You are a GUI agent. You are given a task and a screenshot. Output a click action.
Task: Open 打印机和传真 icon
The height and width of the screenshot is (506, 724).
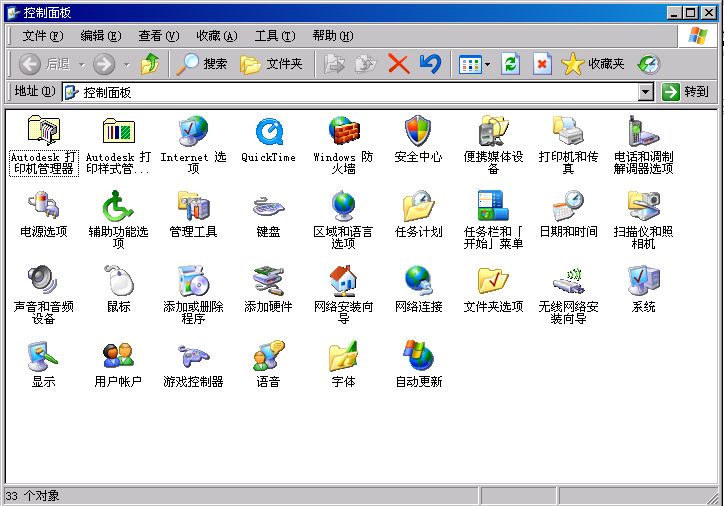click(x=568, y=130)
